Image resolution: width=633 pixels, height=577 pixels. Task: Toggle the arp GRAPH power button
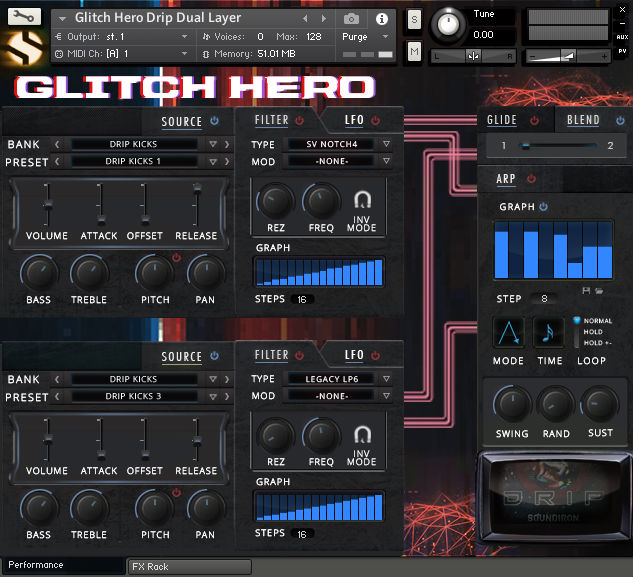click(x=544, y=207)
